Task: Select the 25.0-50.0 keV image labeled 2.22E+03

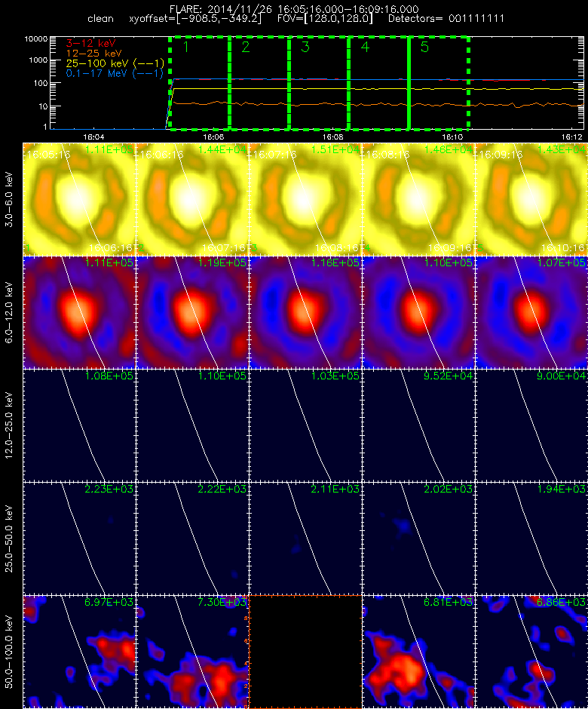Action: coord(192,539)
